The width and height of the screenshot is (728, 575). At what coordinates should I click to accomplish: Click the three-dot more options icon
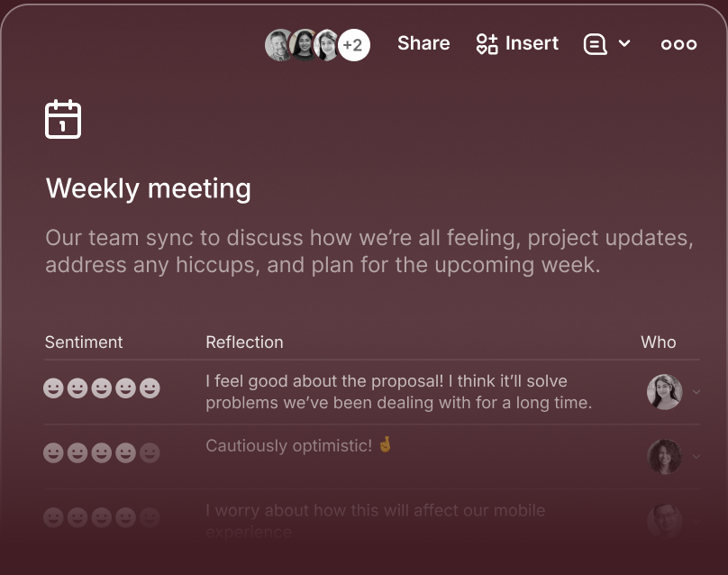(678, 43)
